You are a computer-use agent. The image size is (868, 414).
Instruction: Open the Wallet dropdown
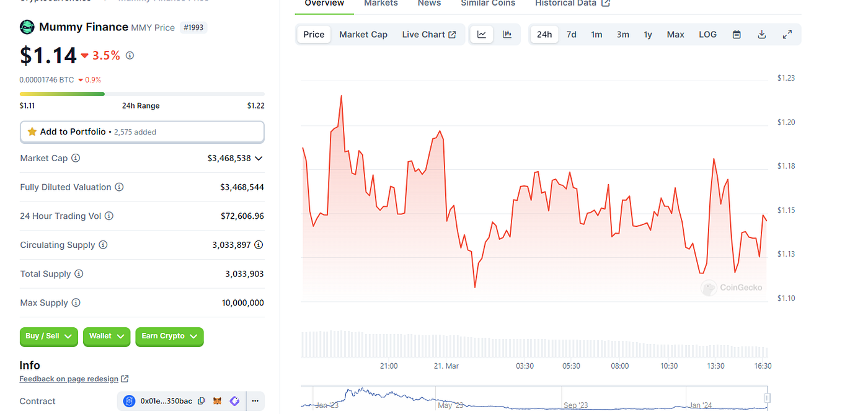point(107,336)
